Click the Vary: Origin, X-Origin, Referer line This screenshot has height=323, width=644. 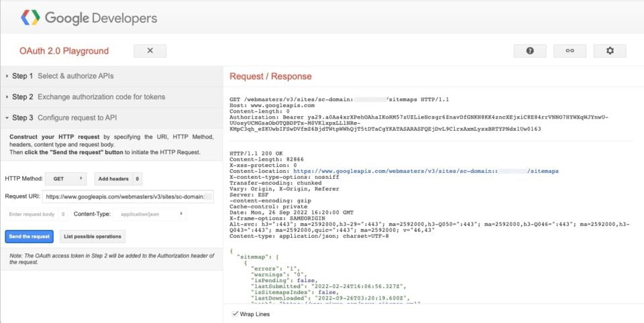tap(284, 189)
